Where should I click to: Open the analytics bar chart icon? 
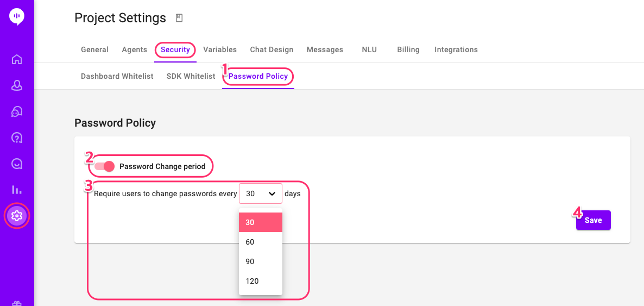point(17,190)
